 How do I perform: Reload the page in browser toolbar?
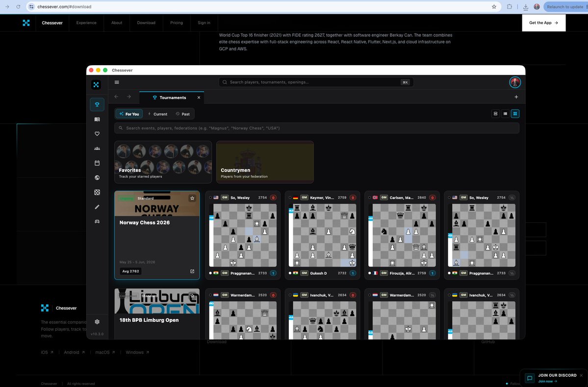coord(18,7)
